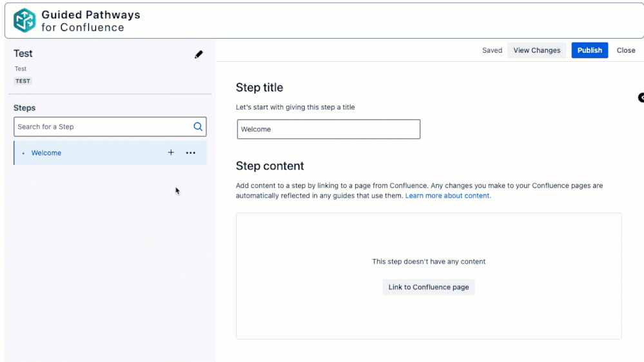644x362 pixels.
Task: Click the search magnifier icon in Steps
Action: 198,127
